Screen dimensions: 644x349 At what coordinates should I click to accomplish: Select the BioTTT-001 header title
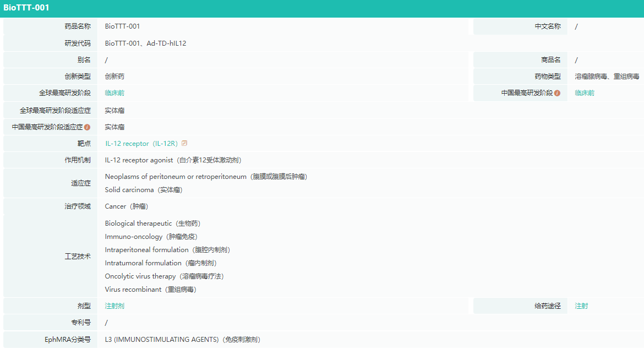(26, 8)
